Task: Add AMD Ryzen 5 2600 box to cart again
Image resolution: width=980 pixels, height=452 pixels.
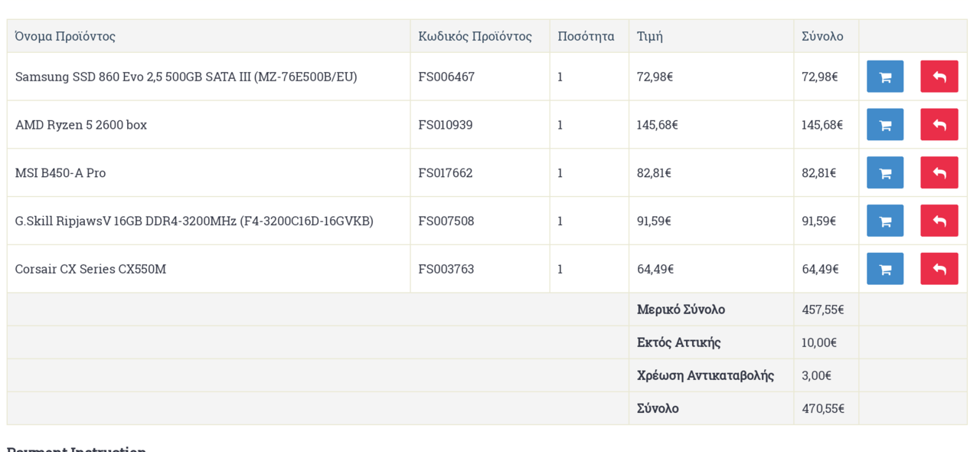Action: 885,125
